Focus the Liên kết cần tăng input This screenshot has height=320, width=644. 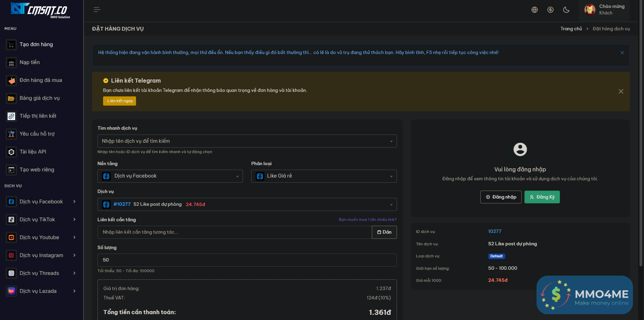point(235,232)
